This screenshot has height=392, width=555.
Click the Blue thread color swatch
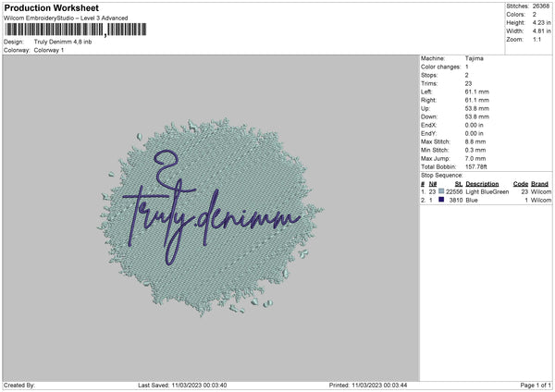click(x=441, y=200)
